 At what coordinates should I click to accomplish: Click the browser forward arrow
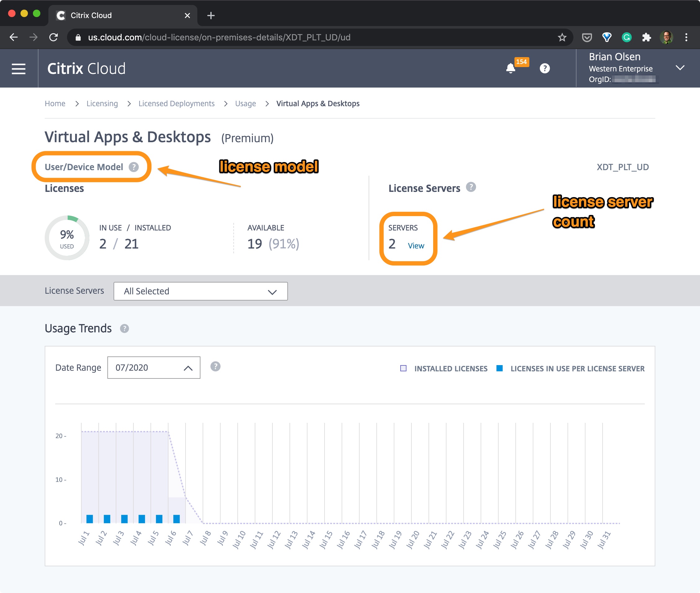pos(33,37)
